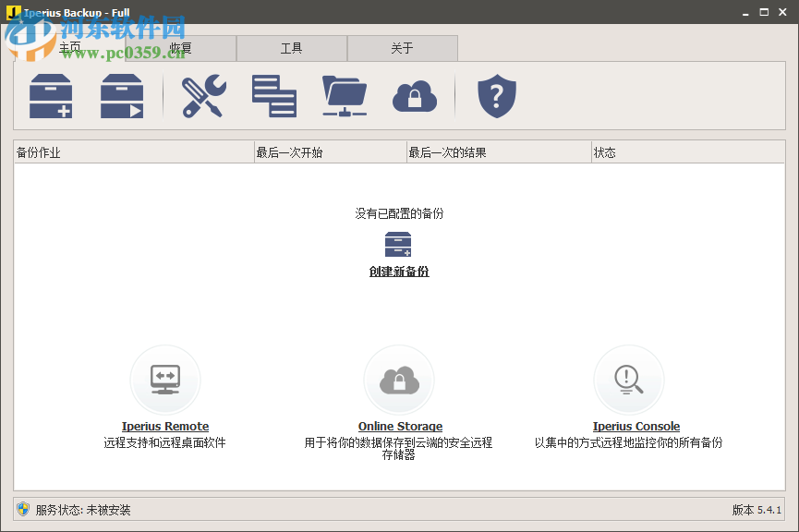Click the cloud storage lock icon in toolbar
The image size is (799, 532).
coord(415,95)
